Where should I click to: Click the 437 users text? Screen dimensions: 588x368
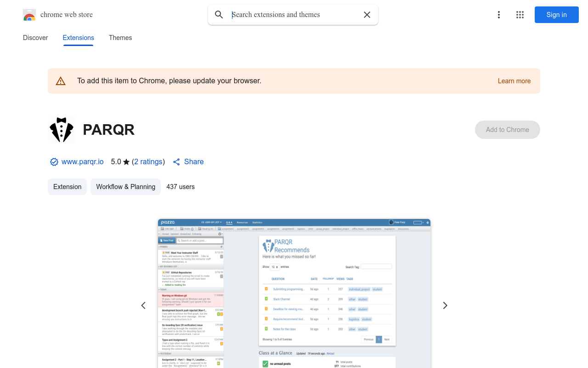point(181,187)
